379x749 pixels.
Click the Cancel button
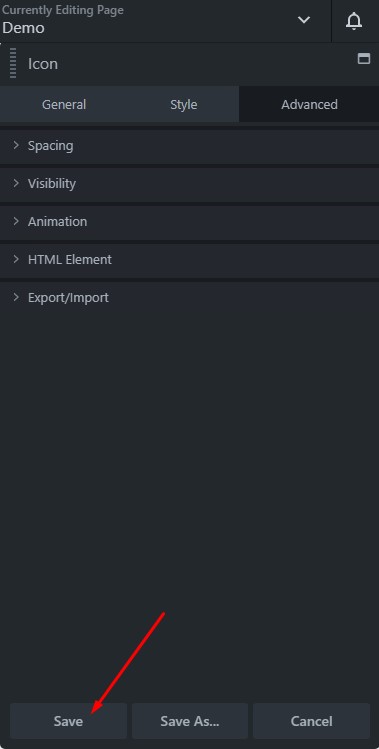[312, 721]
